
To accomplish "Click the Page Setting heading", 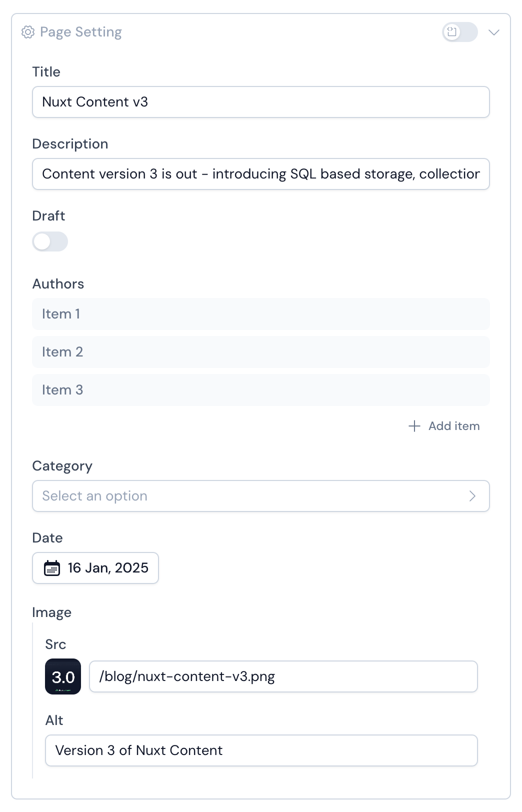I will 80,31.
